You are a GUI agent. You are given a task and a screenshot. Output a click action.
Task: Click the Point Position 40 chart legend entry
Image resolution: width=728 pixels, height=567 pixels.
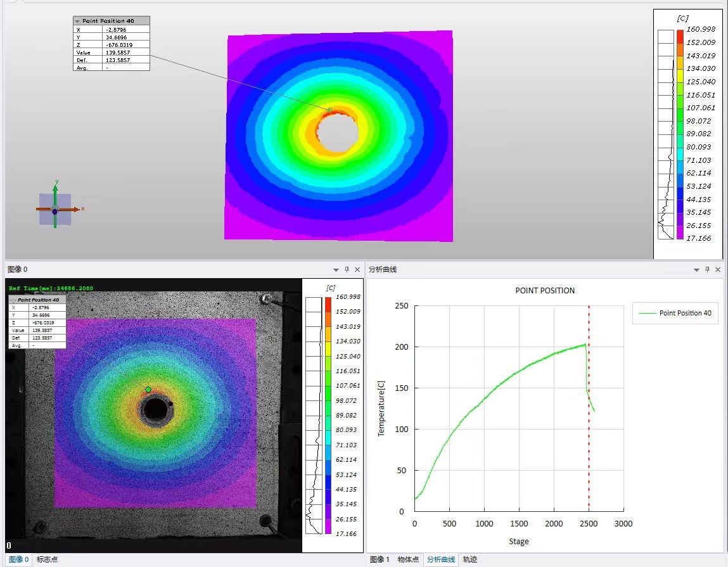click(x=675, y=313)
